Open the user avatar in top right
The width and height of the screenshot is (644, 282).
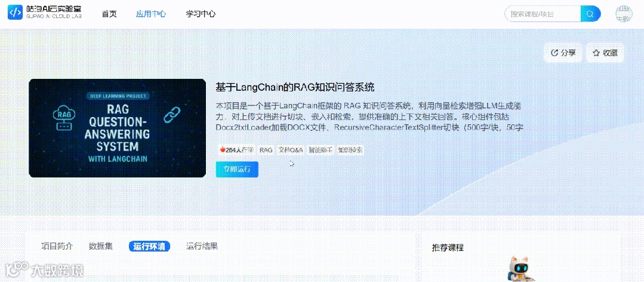624,14
